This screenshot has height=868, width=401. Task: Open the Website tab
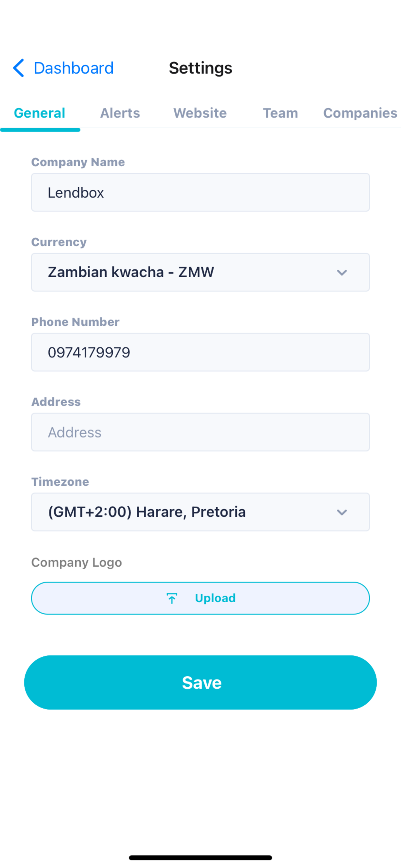[200, 113]
